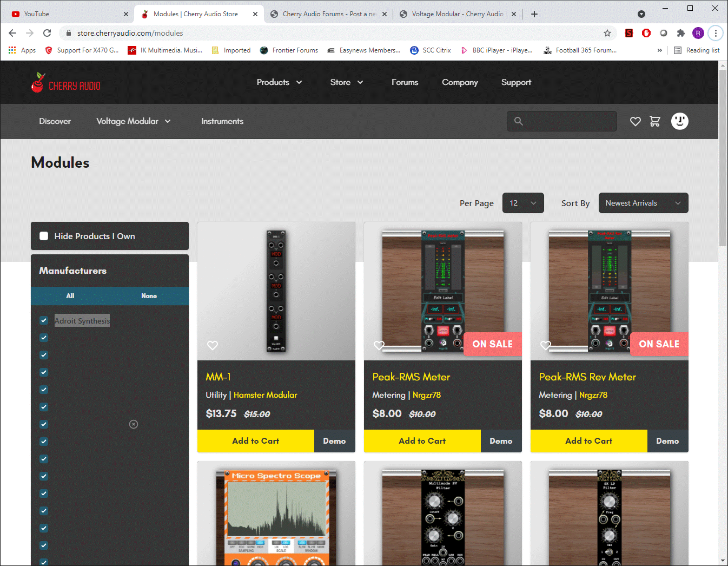
Task: Open the smiley account avatar
Action: [x=680, y=121]
